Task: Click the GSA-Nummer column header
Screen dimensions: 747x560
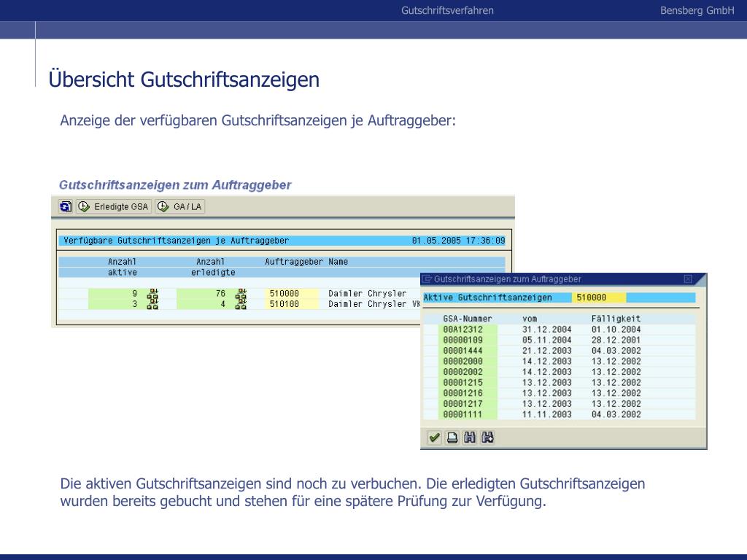Action: 468,319
